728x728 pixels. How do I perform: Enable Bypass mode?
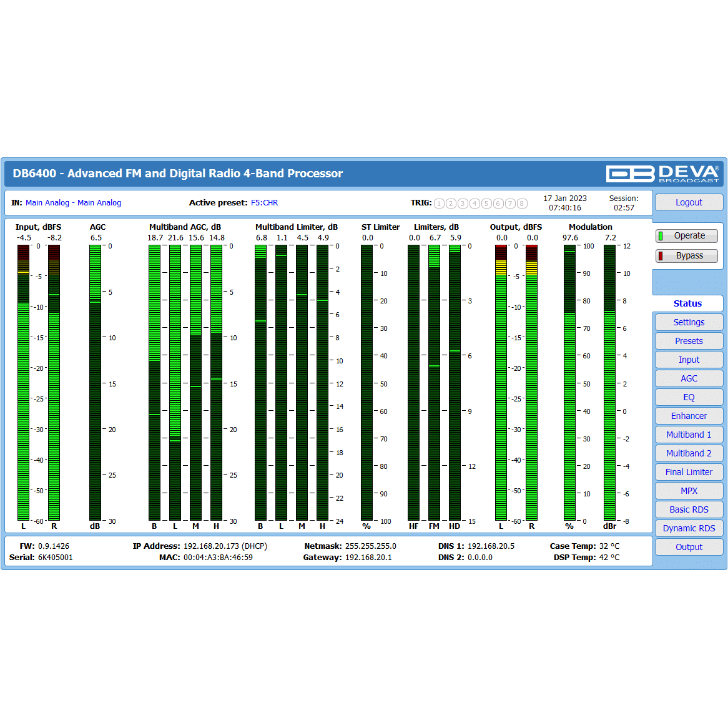coord(686,256)
